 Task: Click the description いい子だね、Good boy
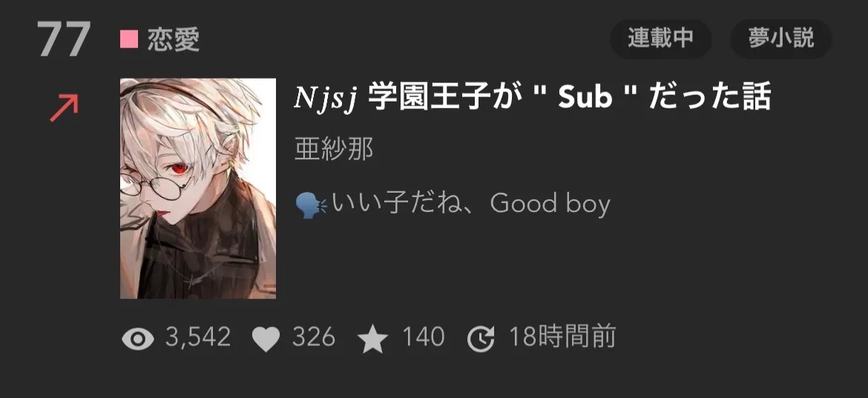tap(470, 204)
